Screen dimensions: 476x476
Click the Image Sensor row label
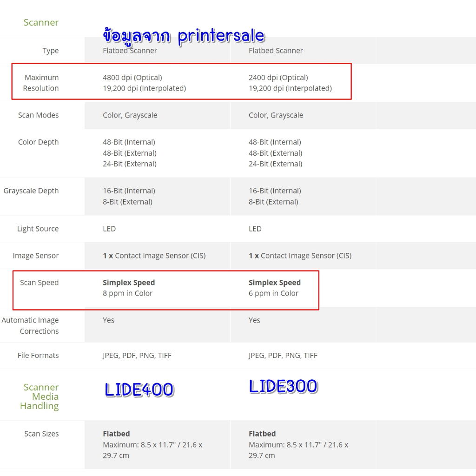click(36, 256)
